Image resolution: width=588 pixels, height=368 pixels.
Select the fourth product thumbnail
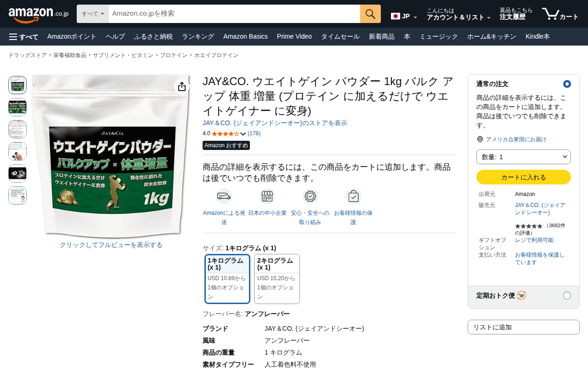pyautogui.click(x=17, y=151)
